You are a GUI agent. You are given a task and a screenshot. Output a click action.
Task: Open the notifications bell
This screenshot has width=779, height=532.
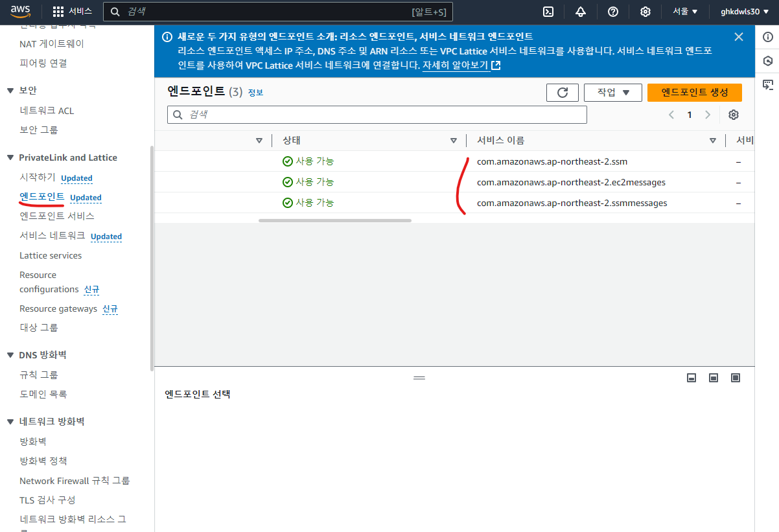point(581,12)
